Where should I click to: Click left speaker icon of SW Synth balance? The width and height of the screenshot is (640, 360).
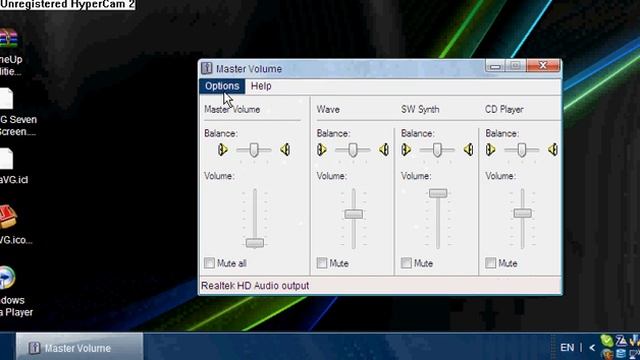[406, 150]
